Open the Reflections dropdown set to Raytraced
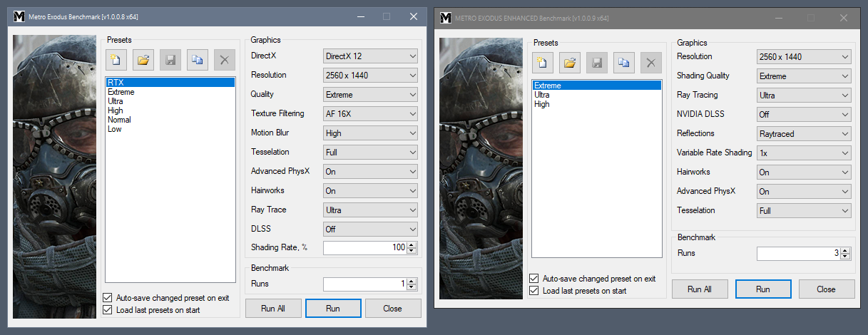868x335 pixels. click(804, 133)
